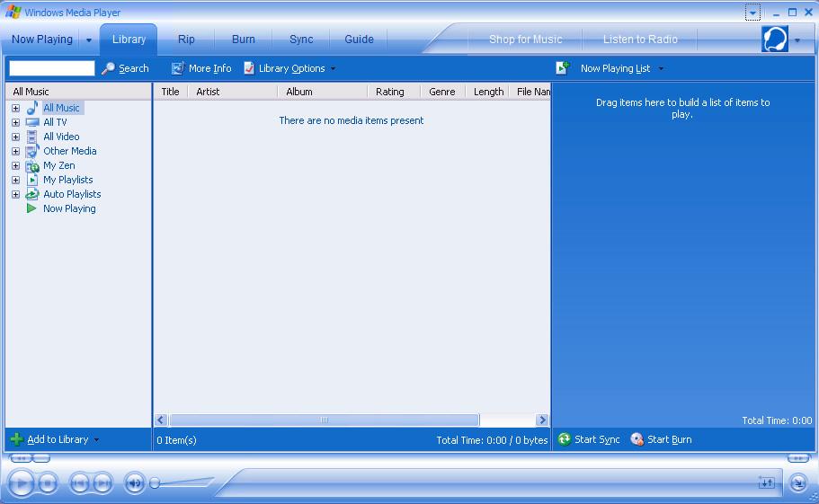Viewport: 819px width, 504px height.
Task: Click the Now Playing green arrow icon in tree
Action: point(31,208)
